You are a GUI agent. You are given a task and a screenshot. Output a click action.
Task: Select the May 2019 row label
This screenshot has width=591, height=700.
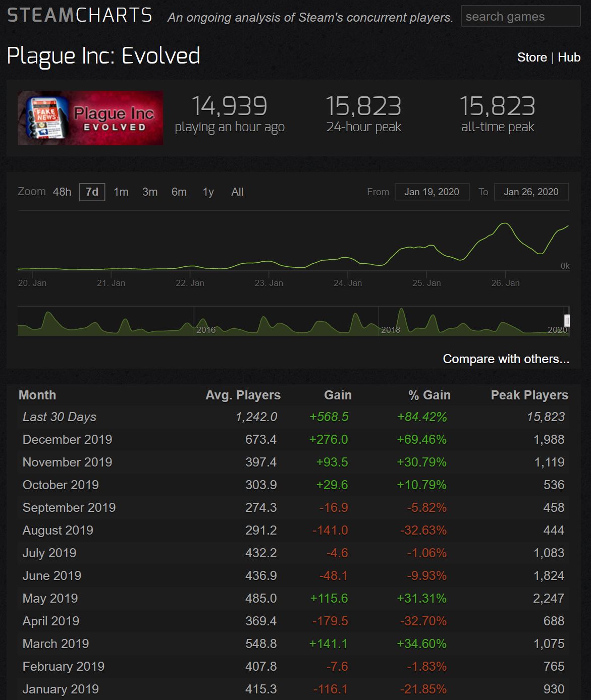[50, 599]
